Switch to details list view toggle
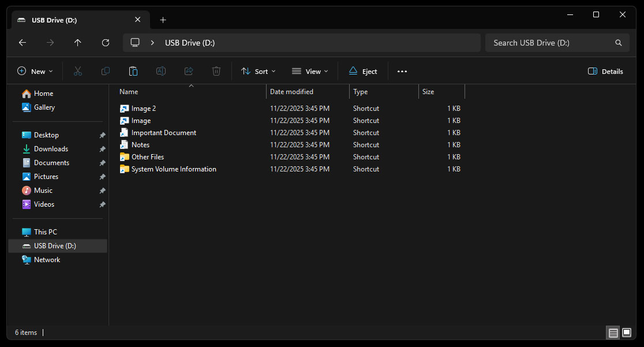Image resolution: width=644 pixels, height=347 pixels. (x=613, y=333)
